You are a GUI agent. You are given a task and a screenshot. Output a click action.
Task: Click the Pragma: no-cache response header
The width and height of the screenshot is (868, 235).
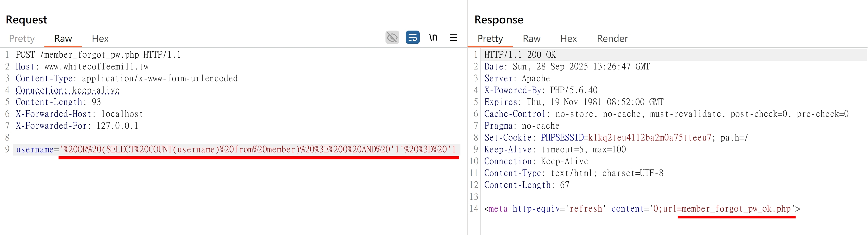522,126
